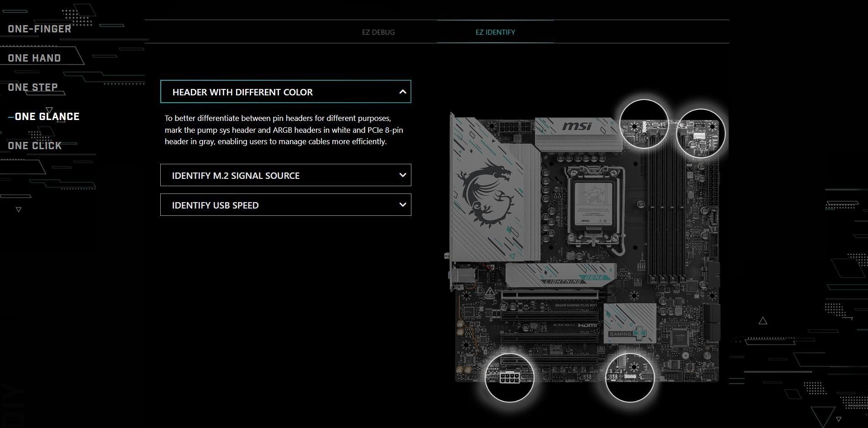The image size is (868, 428).
Task: Select the EZ IDENTIFY tab
Action: point(495,32)
